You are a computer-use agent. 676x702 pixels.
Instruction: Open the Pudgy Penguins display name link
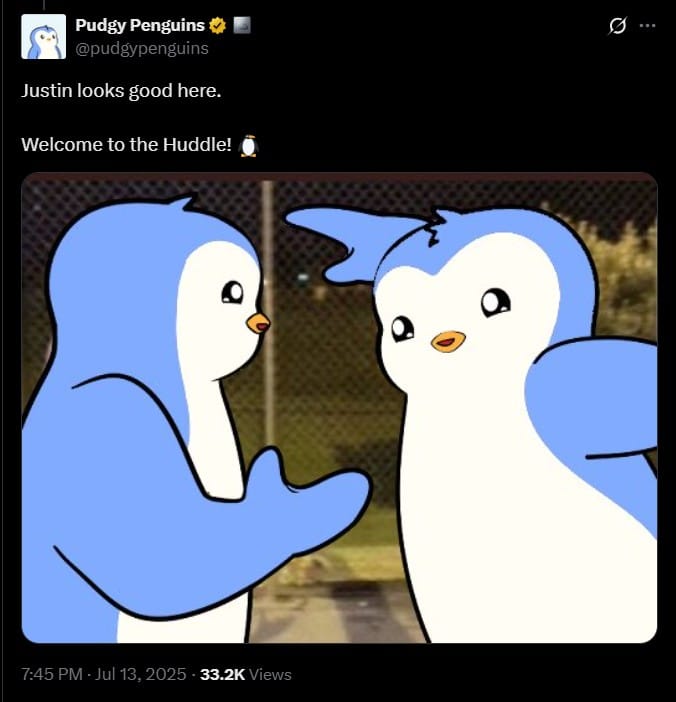[140, 25]
